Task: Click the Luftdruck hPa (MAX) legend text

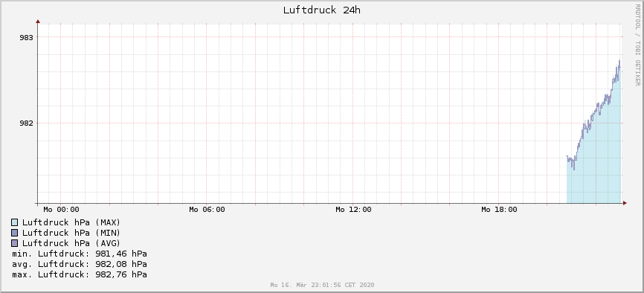Action: (x=71, y=222)
